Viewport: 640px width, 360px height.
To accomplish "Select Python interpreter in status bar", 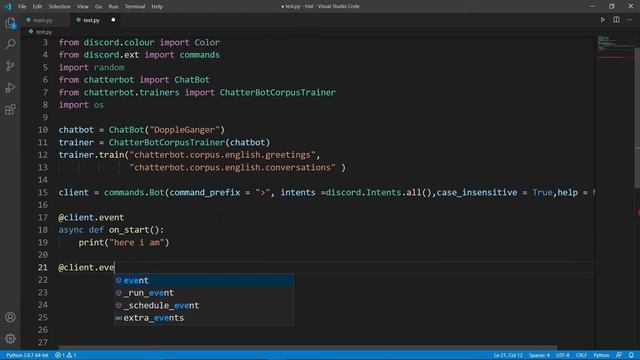I will point(27,355).
